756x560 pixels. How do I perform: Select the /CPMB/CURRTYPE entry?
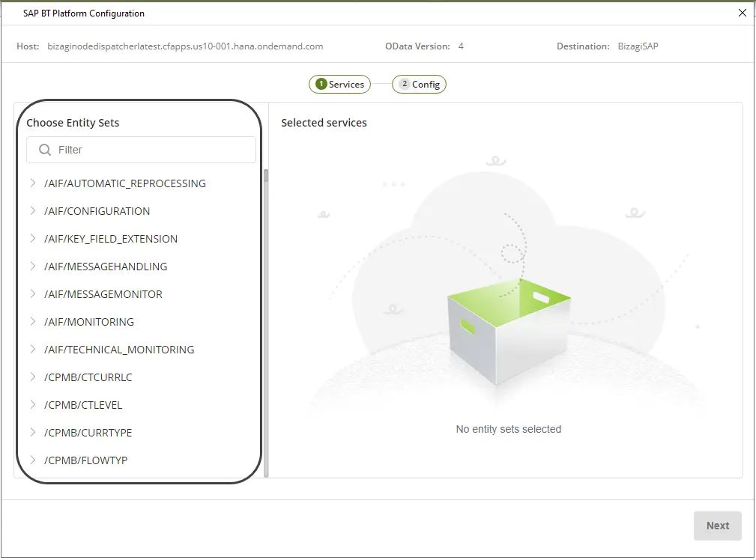pyautogui.click(x=88, y=433)
